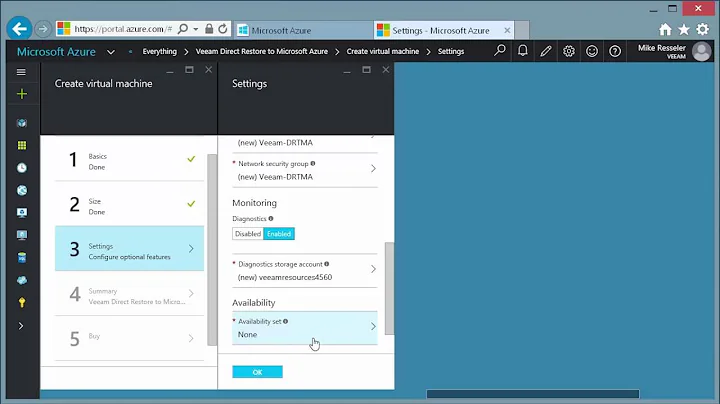Click the Network security group info icon

313,163
